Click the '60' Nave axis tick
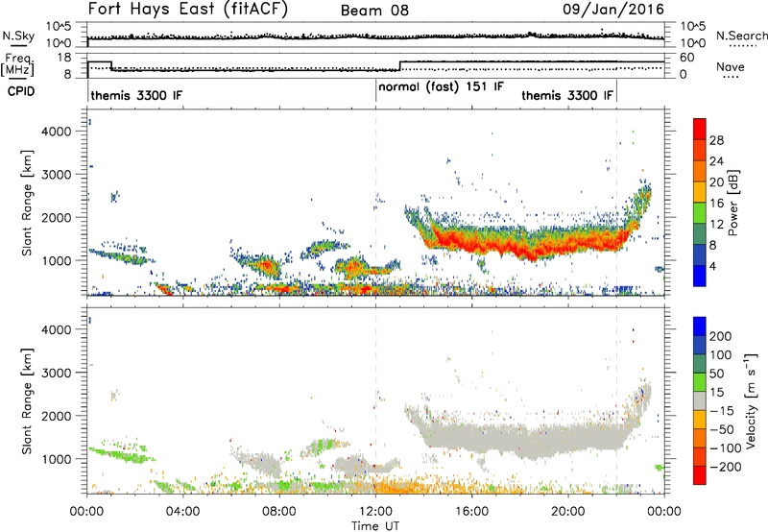Viewport: 768px width, 532px height. [x=687, y=58]
